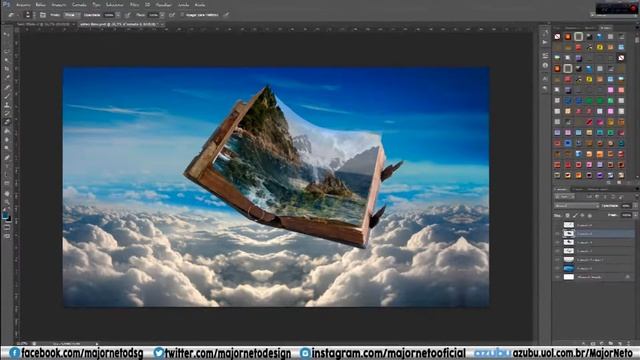Select the Pen tool
Viewport: 640px width, 360px height.
point(7,157)
